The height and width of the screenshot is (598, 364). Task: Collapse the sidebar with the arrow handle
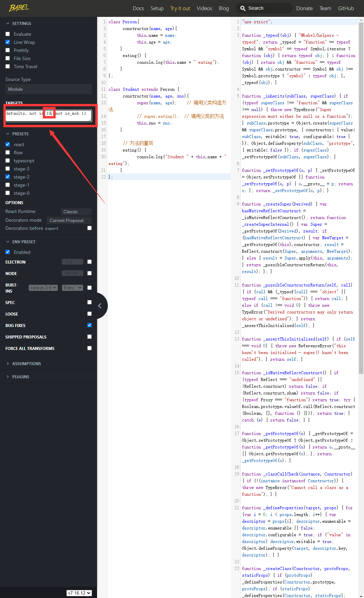[x=100, y=306]
